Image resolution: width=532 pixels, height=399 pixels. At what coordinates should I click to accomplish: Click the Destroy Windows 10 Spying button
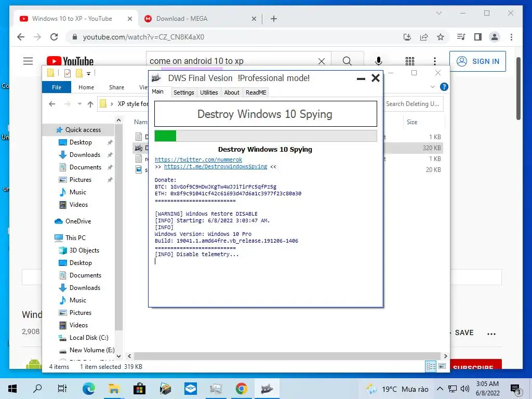coord(265,114)
